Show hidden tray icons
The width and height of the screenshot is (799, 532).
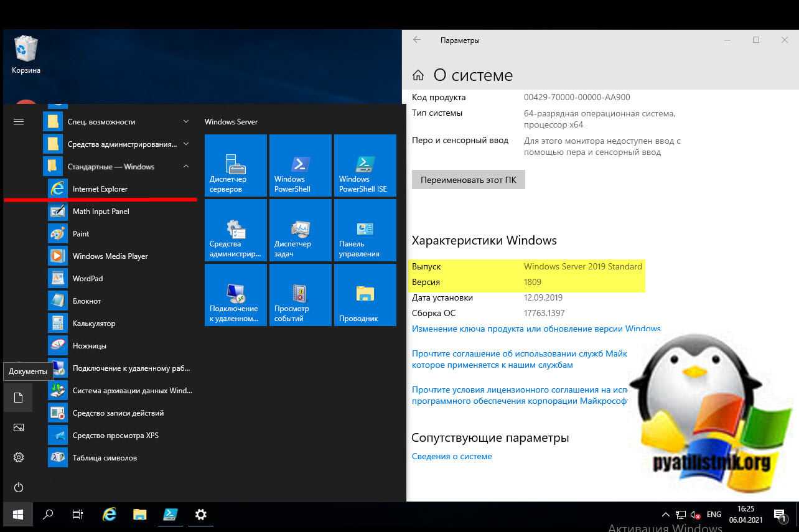coord(666,515)
